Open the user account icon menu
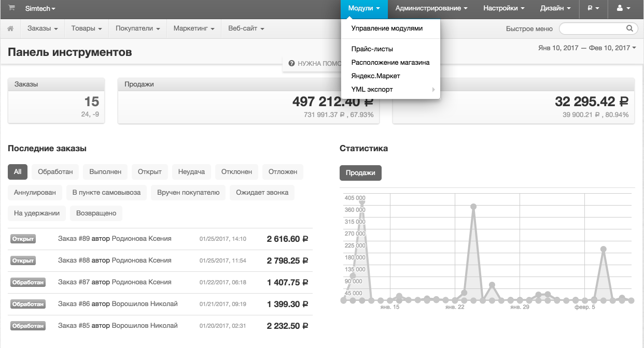Screen dimensions: 644x348 click(623, 8)
